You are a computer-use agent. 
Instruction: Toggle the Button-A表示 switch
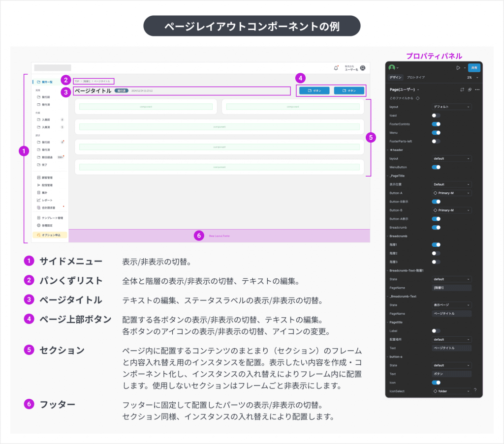coord(436,219)
